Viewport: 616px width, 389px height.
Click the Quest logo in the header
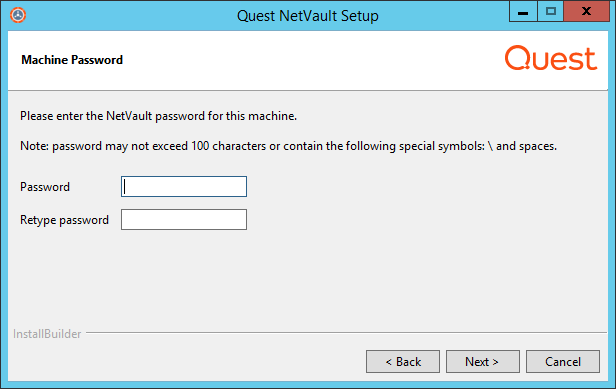[551, 58]
